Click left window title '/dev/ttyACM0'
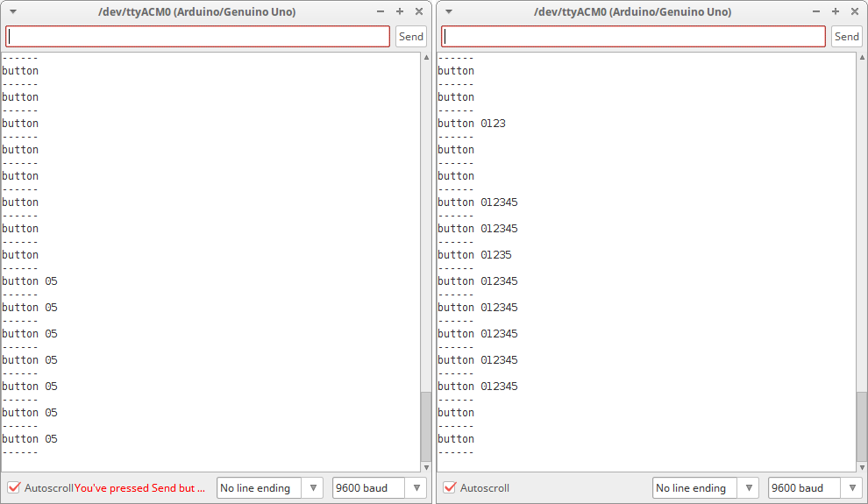 pyautogui.click(x=196, y=11)
